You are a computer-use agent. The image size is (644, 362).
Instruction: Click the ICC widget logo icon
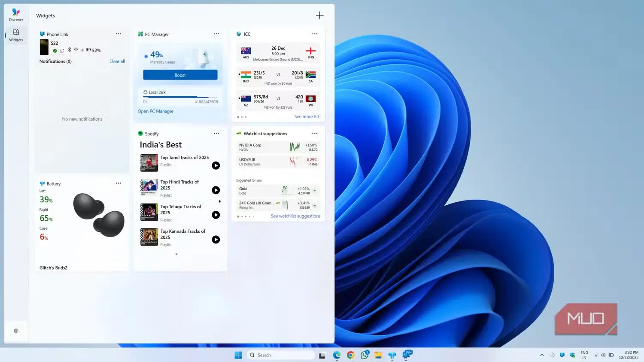point(239,34)
